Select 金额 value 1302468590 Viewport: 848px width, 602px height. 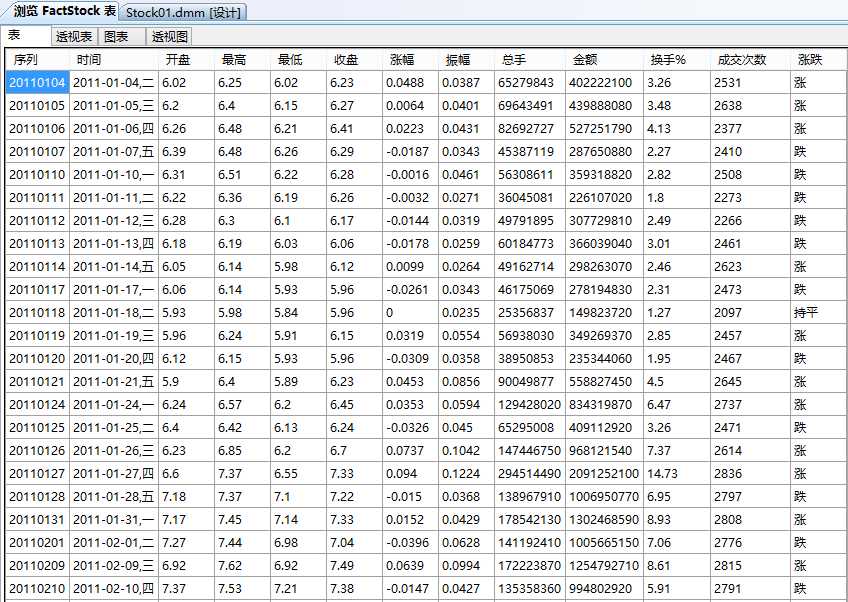(x=604, y=519)
